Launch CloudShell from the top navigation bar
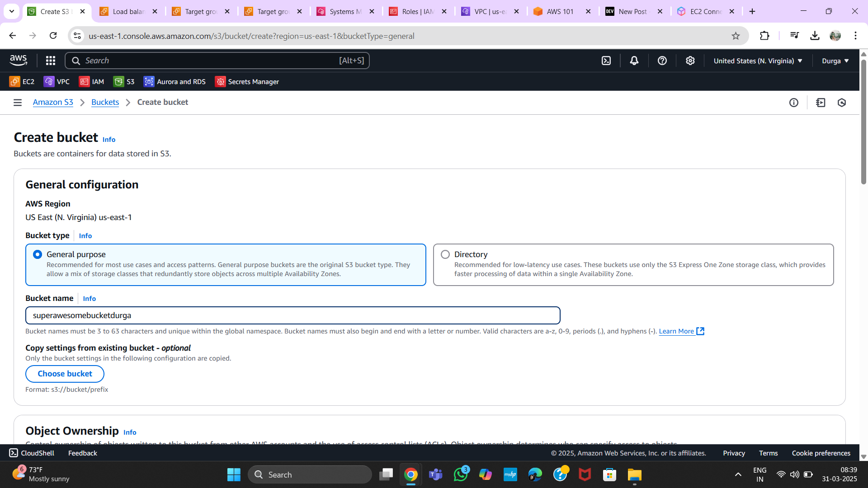868x488 pixels. [x=606, y=61]
